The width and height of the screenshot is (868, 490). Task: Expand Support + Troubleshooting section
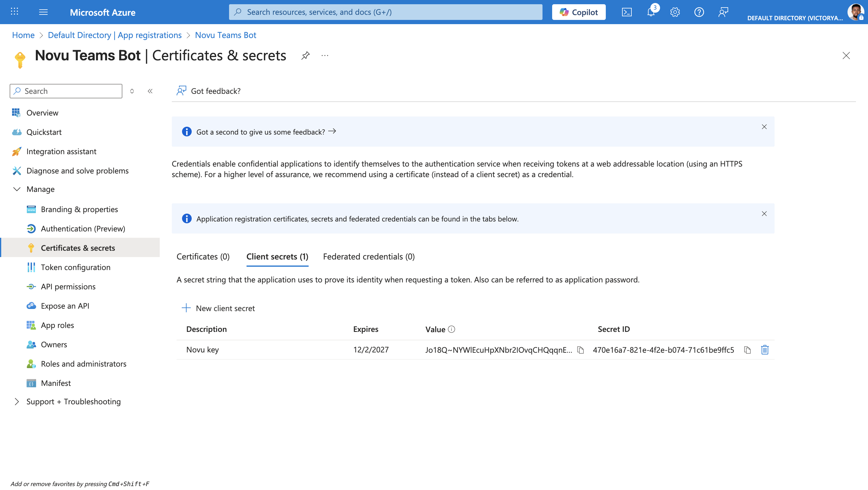coord(17,401)
